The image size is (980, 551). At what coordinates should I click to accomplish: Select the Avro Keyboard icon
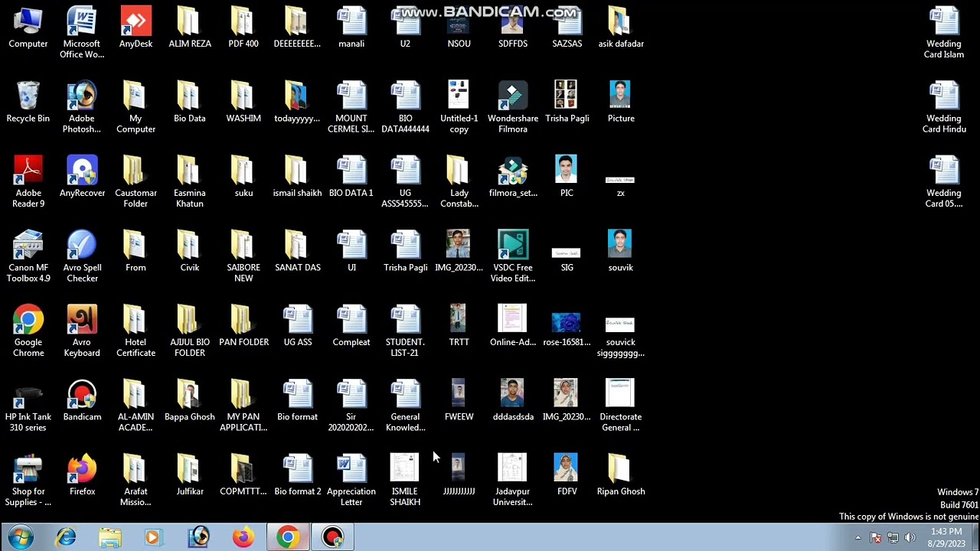coord(82,331)
